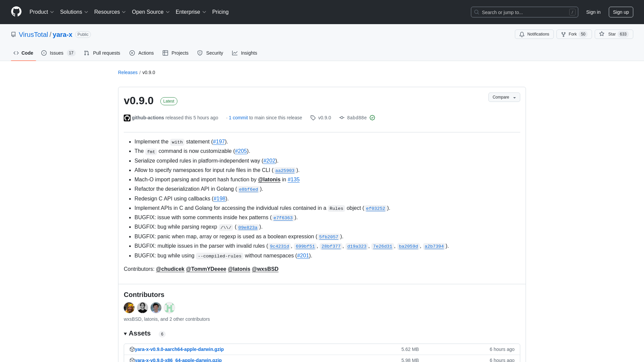Open the Actions tab
This screenshot has width=644, height=362.
coord(142,53)
